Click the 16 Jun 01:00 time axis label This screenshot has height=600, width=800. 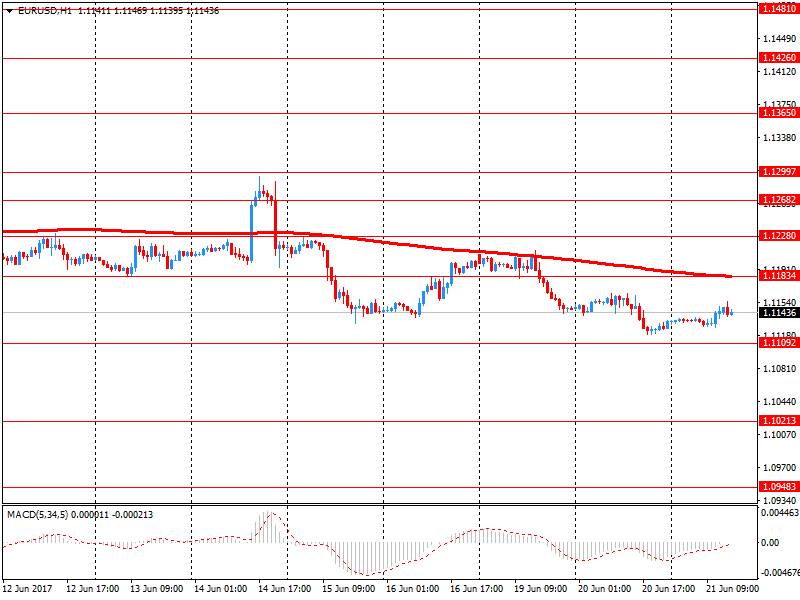pos(413,589)
